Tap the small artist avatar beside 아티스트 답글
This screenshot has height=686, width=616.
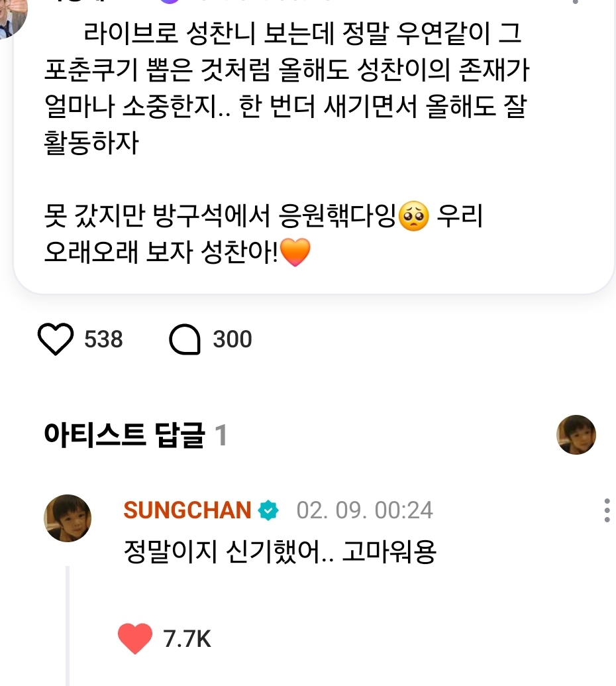[x=576, y=435]
